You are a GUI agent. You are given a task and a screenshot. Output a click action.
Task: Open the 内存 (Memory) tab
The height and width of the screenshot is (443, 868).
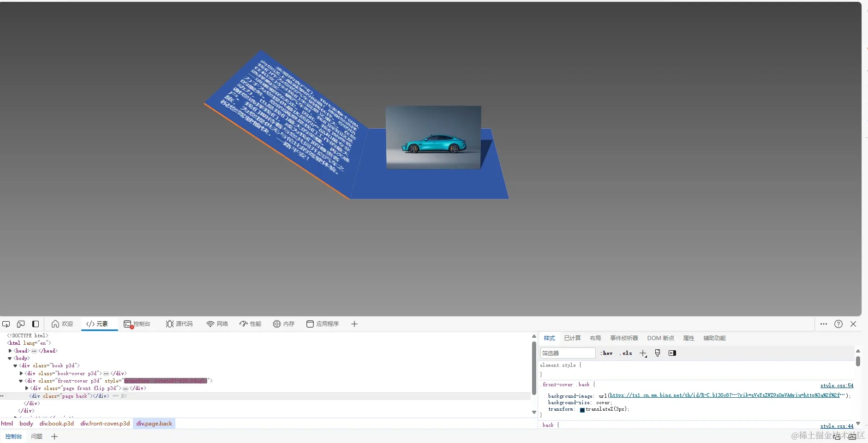pos(284,324)
